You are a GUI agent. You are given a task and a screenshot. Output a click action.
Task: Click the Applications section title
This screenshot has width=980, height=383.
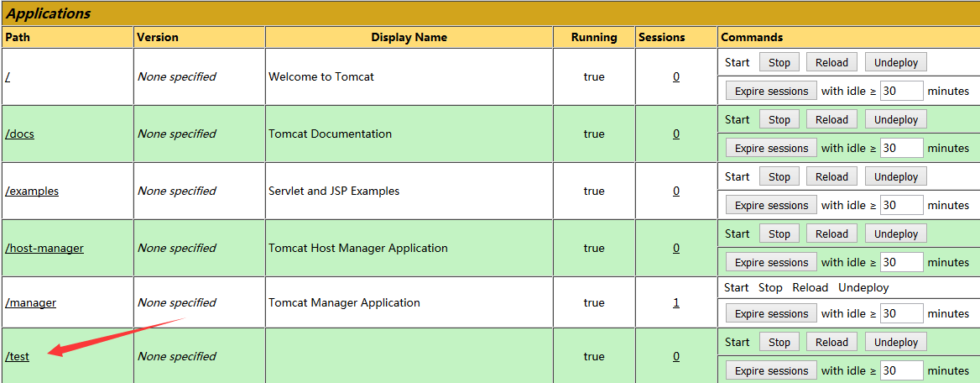click(x=48, y=13)
